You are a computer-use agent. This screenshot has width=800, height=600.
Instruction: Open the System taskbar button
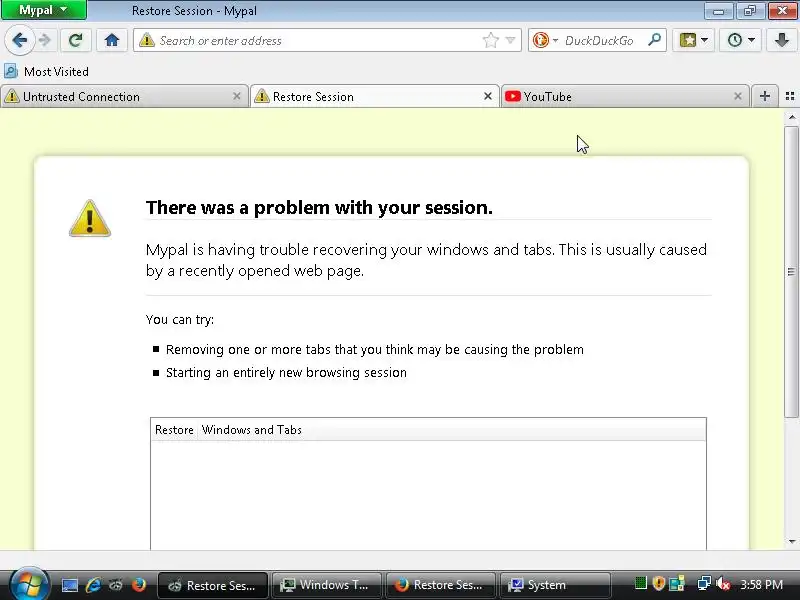pyautogui.click(x=555, y=585)
